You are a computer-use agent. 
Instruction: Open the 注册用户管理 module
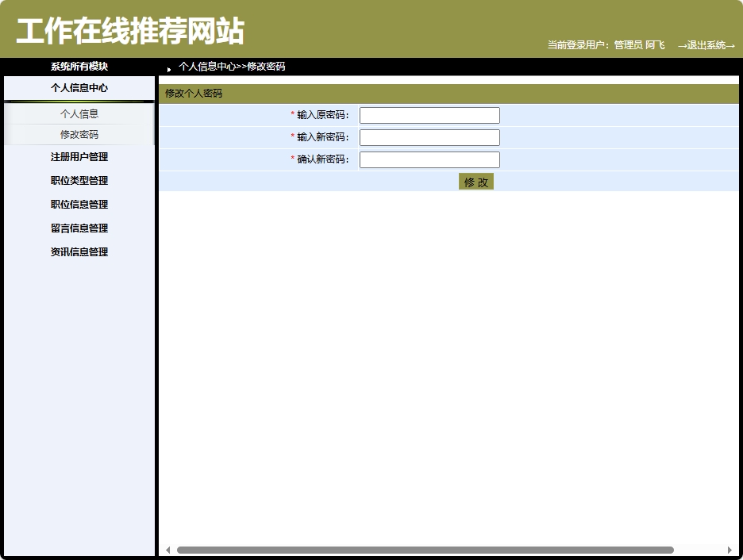(x=78, y=156)
